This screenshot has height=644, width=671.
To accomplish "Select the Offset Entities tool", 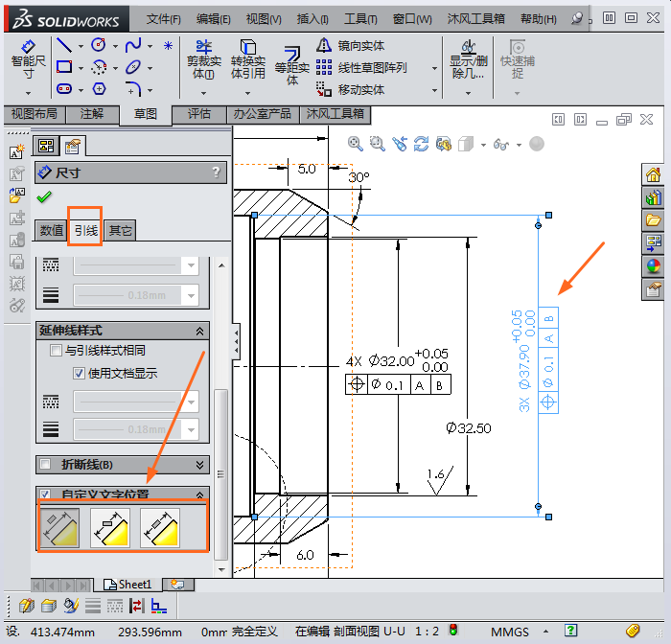I will pyautogui.click(x=291, y=60).
